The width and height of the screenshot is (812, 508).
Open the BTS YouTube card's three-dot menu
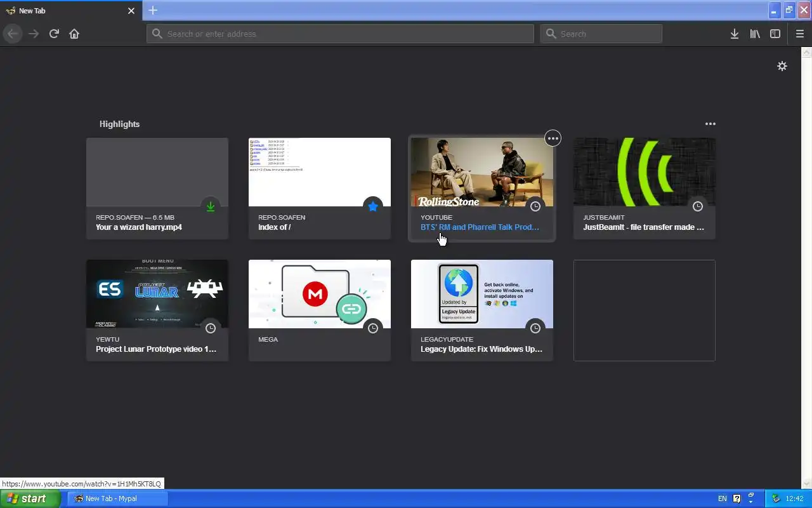pyautogui.click(x=553, y=138)
